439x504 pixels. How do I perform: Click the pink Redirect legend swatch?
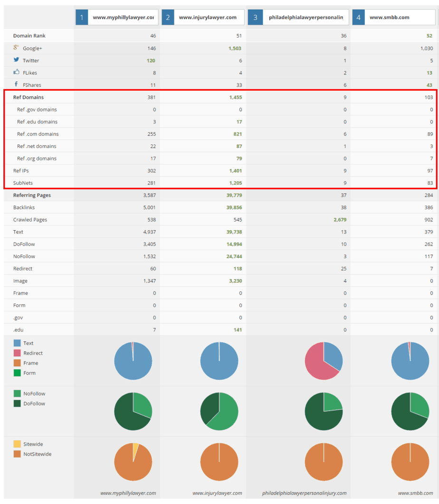[x=17, y=353]
